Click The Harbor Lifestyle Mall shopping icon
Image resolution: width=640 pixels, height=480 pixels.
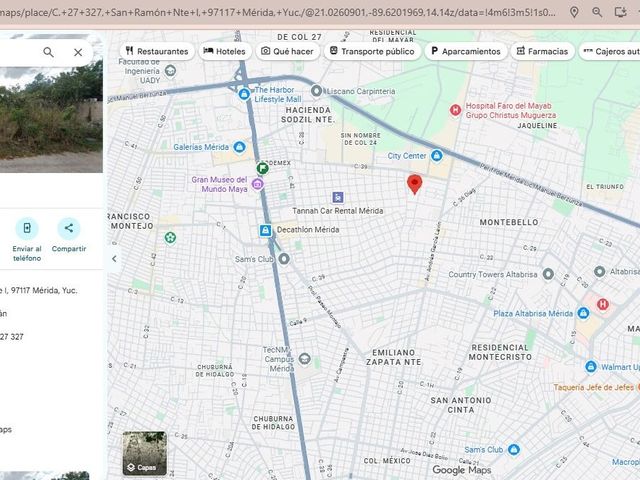click(244, 94)
